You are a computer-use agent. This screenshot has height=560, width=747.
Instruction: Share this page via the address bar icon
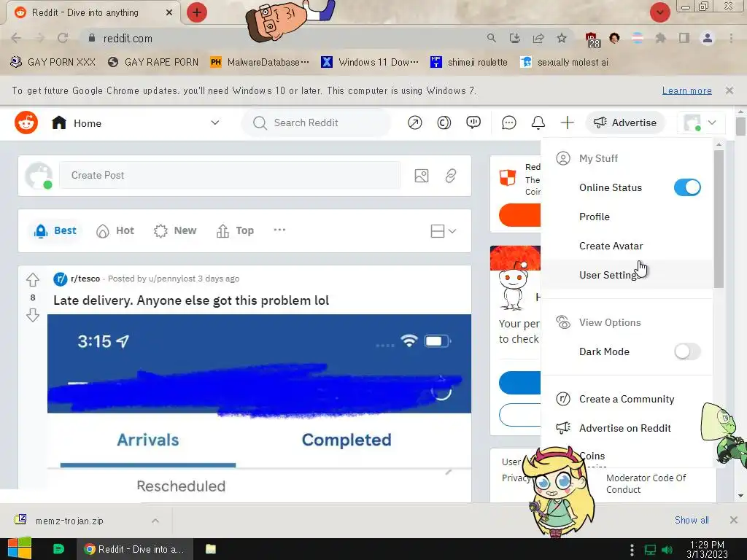pyautogui.click(x=538, y=38)
